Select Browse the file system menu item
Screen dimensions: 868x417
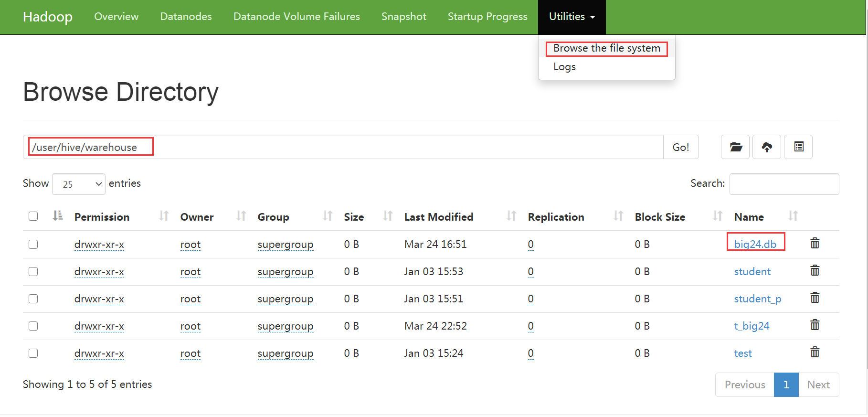pos(606,48)
